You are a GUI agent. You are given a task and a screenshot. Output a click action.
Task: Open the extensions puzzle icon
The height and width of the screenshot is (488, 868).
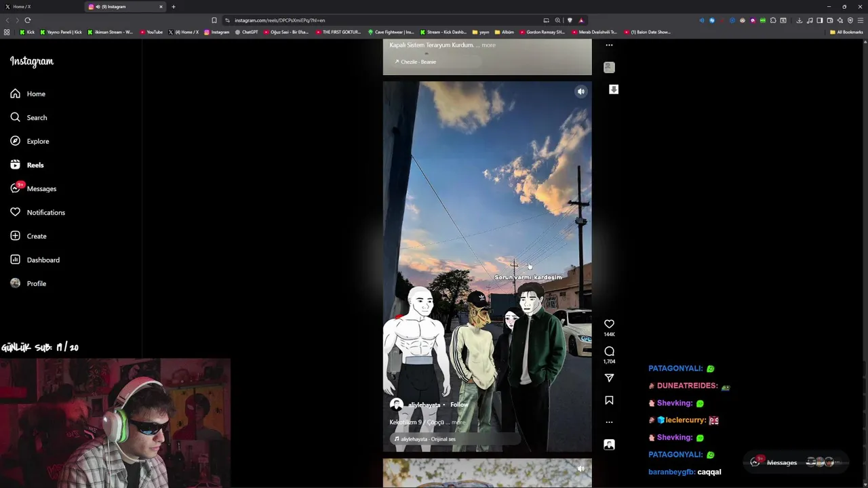pos(773,20)
